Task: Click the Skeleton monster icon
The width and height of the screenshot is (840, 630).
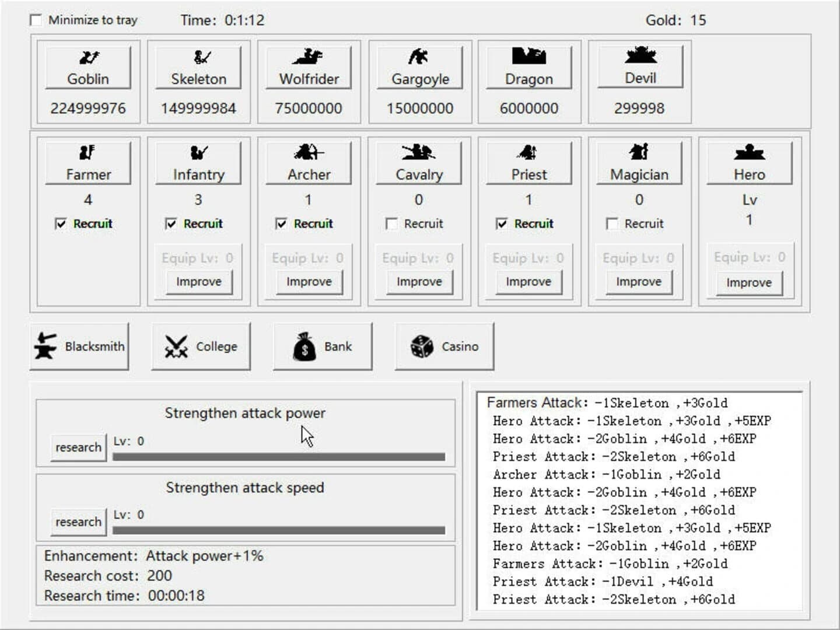Action: [198, 56]
